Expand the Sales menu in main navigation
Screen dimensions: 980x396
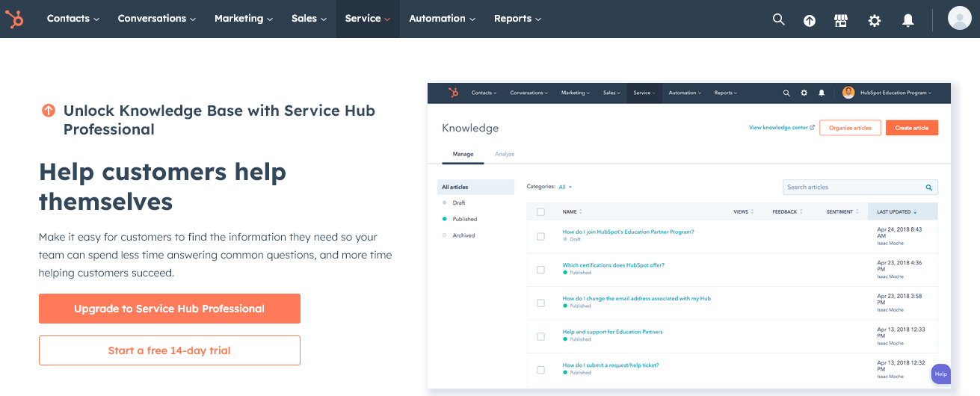click(x=309, y=19)
